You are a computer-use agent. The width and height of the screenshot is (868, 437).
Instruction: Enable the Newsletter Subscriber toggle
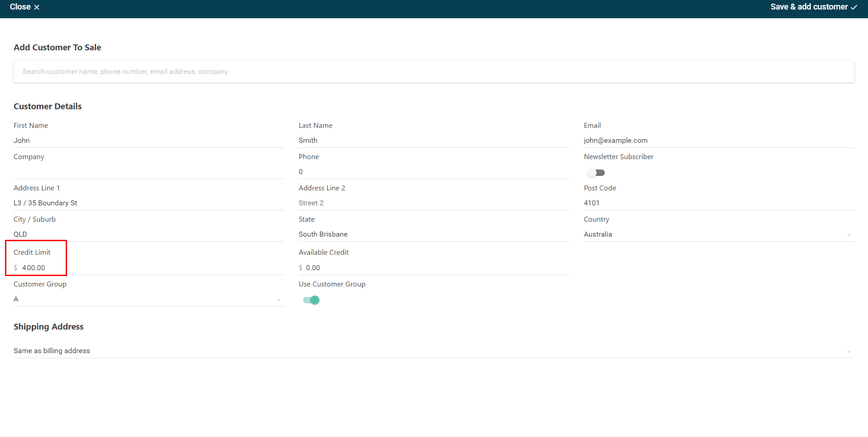point(596,173)
